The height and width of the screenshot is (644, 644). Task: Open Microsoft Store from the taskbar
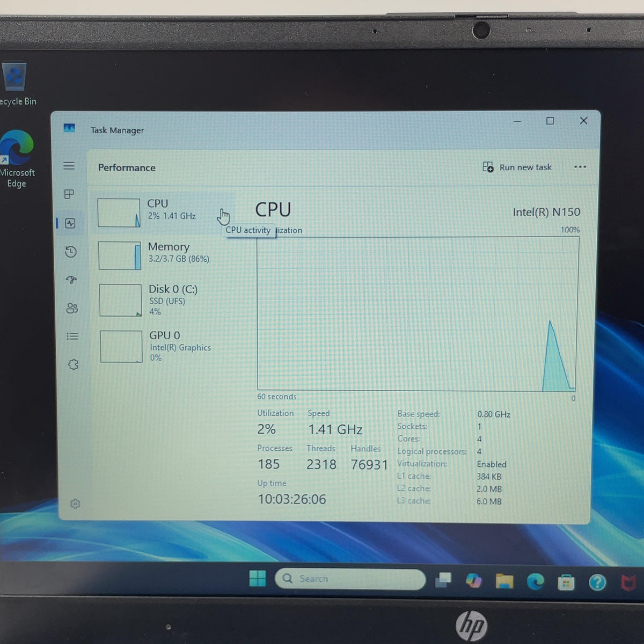(x=566, y=582)
